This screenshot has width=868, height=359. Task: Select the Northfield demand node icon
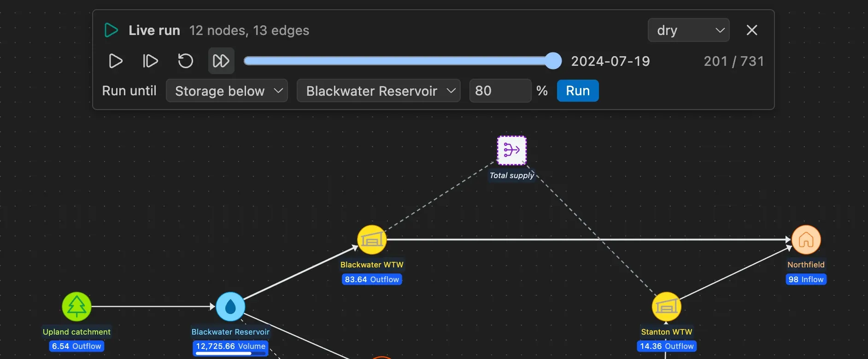coord(806,240)
